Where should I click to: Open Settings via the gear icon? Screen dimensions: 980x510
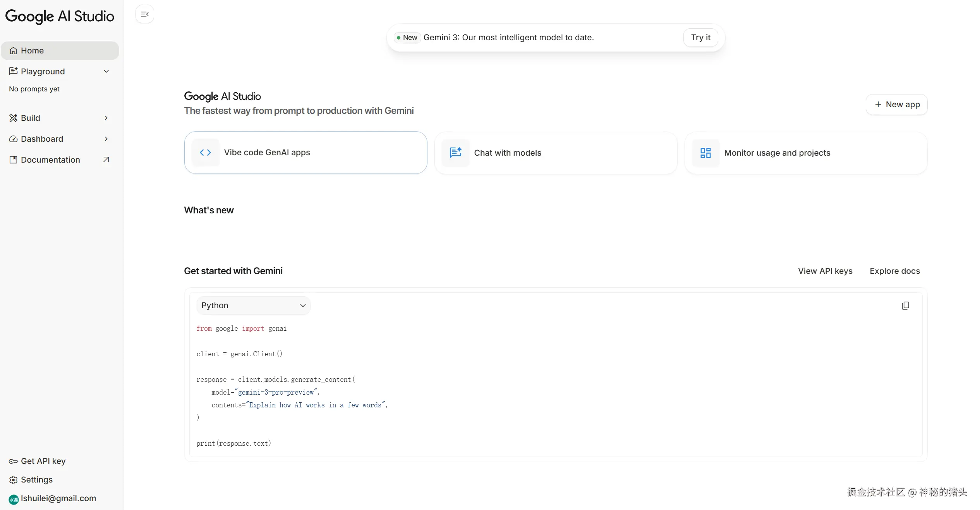[13, 480]
